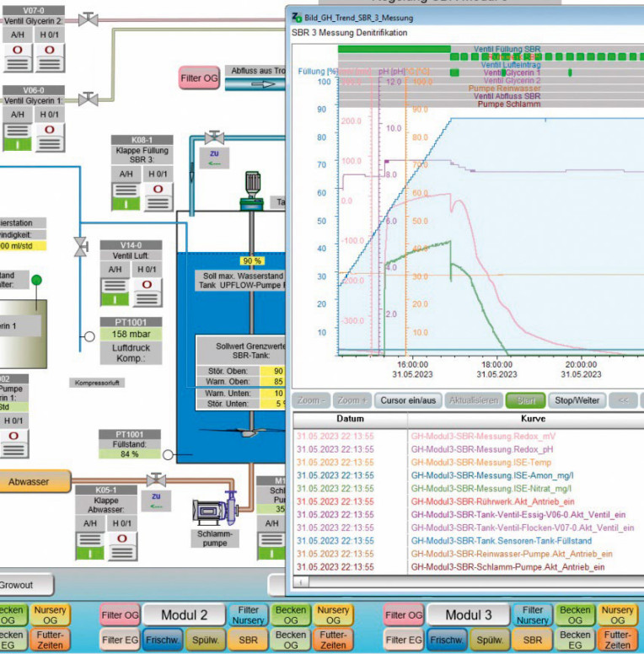644x654 pixels.
Task: Click the valve symbol on Glycerin 2 line
Action: click(x=89, y=19)
